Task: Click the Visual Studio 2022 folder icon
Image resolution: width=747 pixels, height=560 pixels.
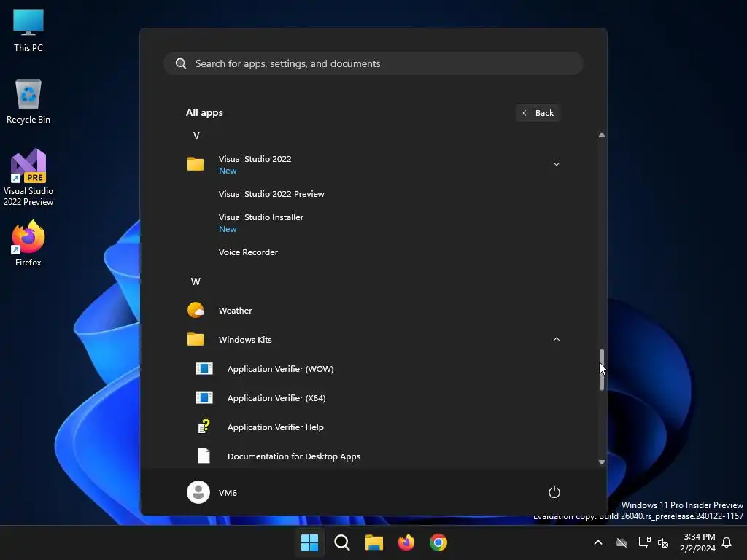Action: point(196,164)
